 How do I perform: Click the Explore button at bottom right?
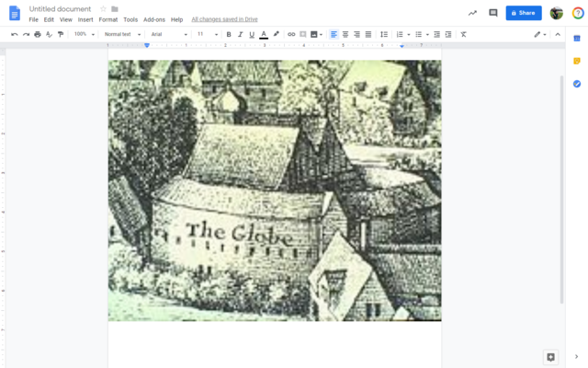(550, 357)
